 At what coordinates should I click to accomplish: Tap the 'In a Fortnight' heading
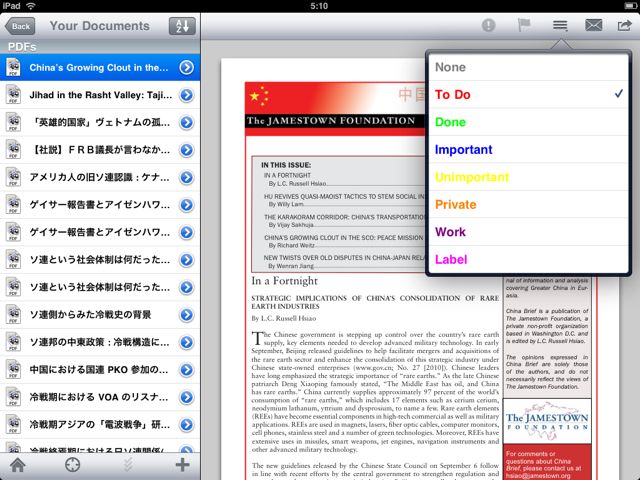[x=284, y=281]
